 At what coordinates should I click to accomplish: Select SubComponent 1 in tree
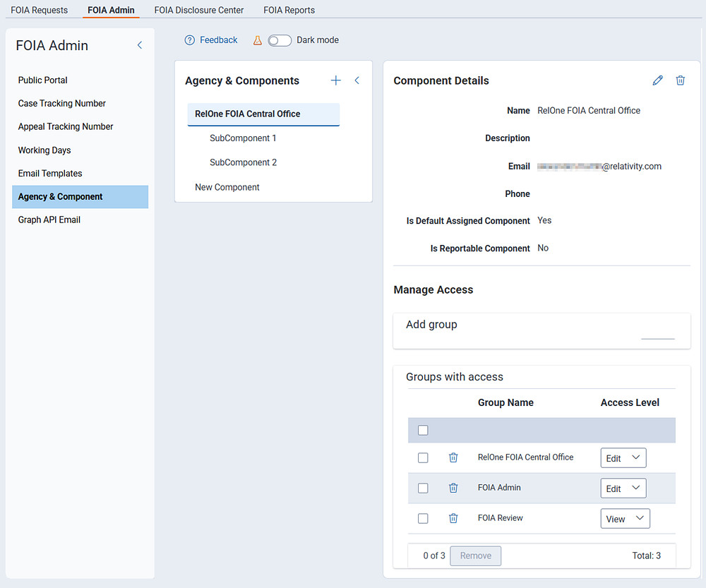coord(243,138)
